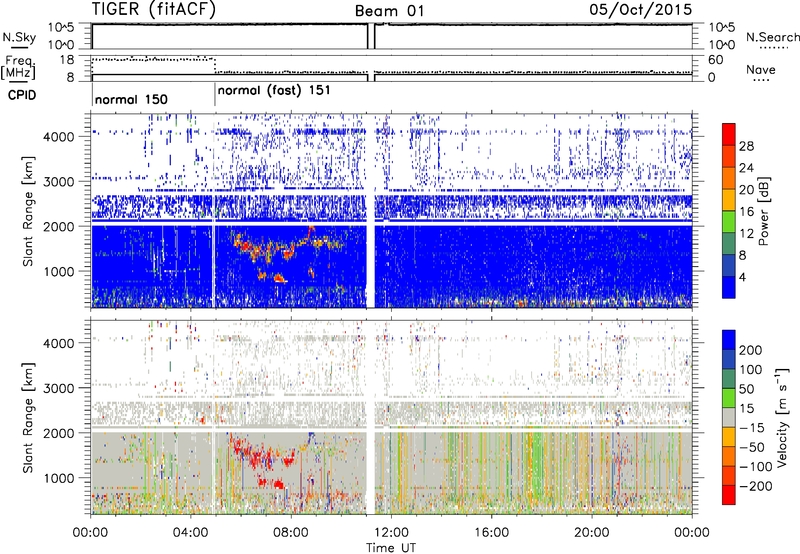
Task: Click the 18 tick on the frequency axis
Action: (67, 60)
